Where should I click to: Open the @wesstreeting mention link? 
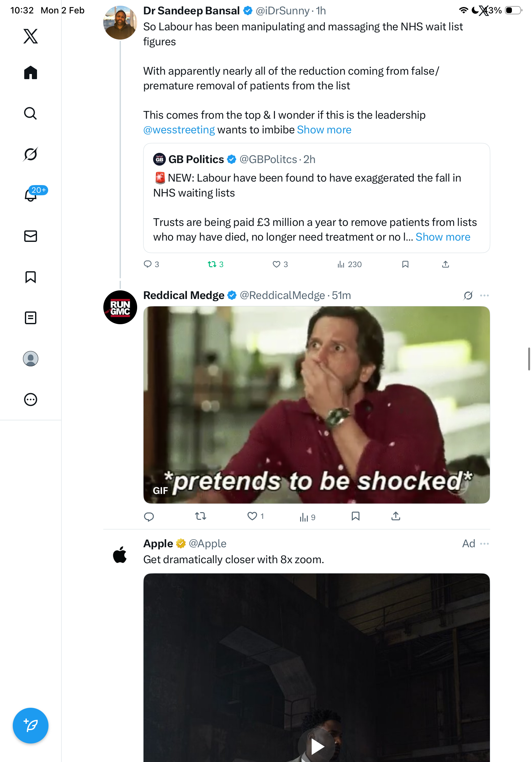(x=179, y=130)
